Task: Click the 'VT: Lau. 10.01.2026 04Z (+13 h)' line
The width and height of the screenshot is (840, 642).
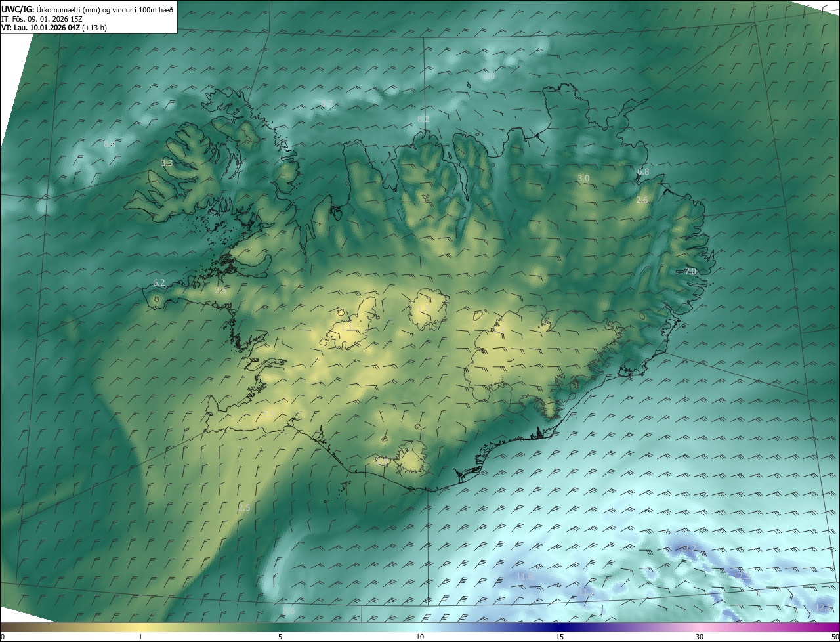Action: (x=54, y=28)
